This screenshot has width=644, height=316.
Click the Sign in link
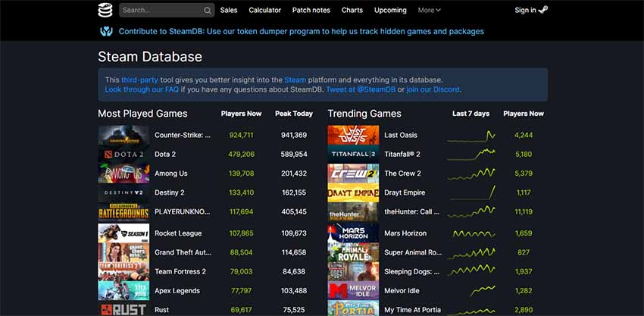point(525,11)
